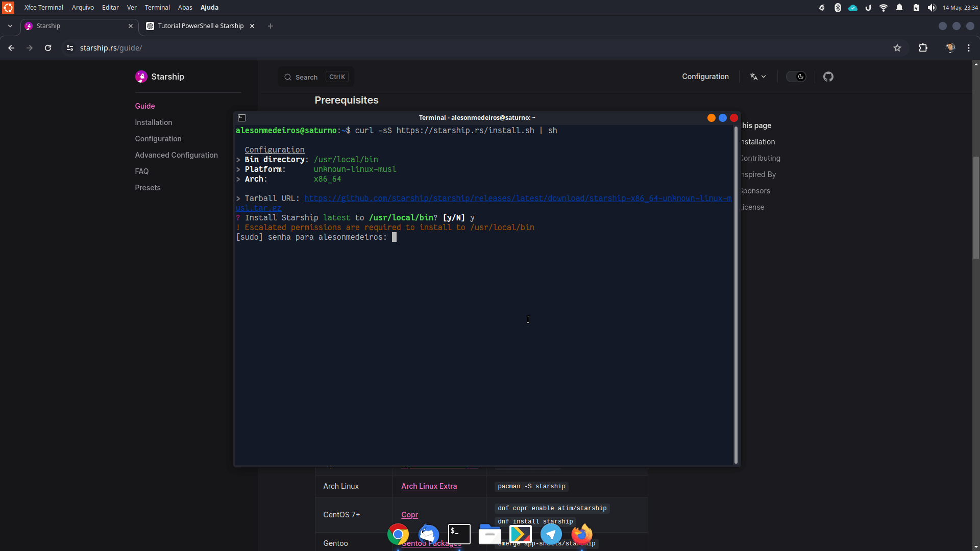Click the Copr link for CentOS 7+
The image size is (980, 551).
coord(409,514)
